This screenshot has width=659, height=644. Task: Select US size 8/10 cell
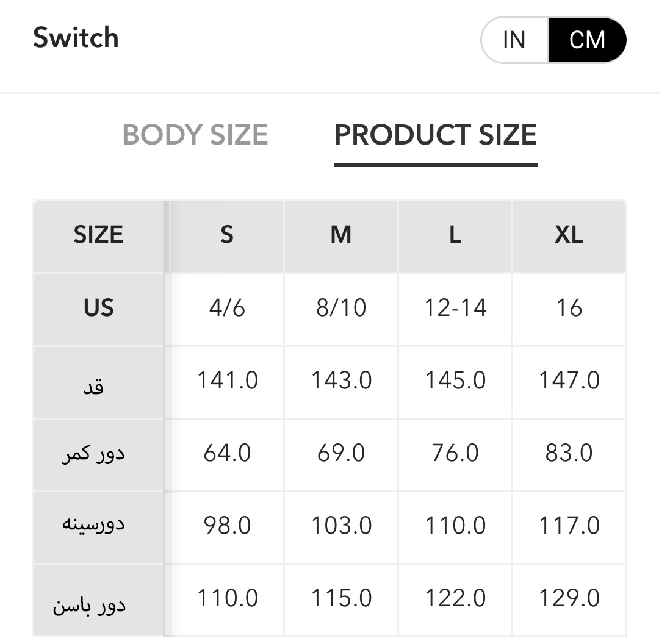click(x=341, y=308)
